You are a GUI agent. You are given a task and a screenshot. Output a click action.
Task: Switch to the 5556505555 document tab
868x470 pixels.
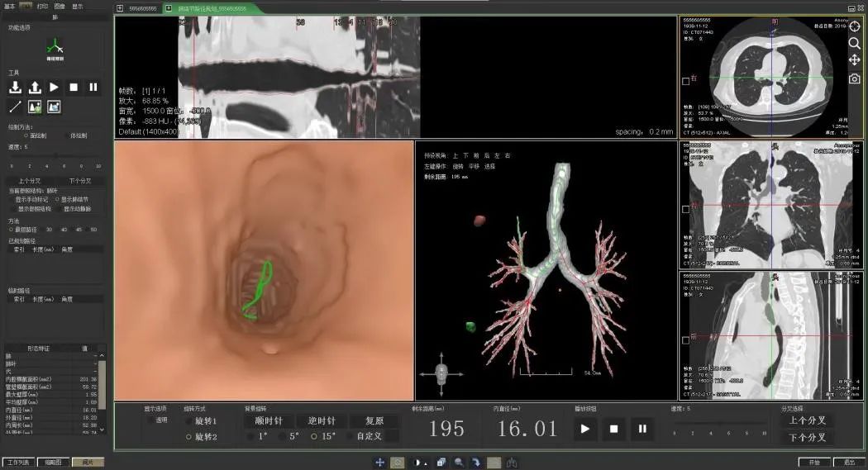(138, 8)
